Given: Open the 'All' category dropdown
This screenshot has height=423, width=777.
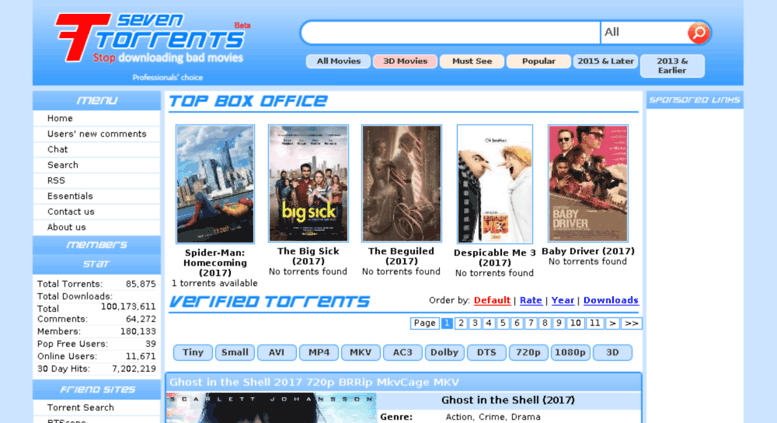Looking at the screenshot, I should pos(643,33).
